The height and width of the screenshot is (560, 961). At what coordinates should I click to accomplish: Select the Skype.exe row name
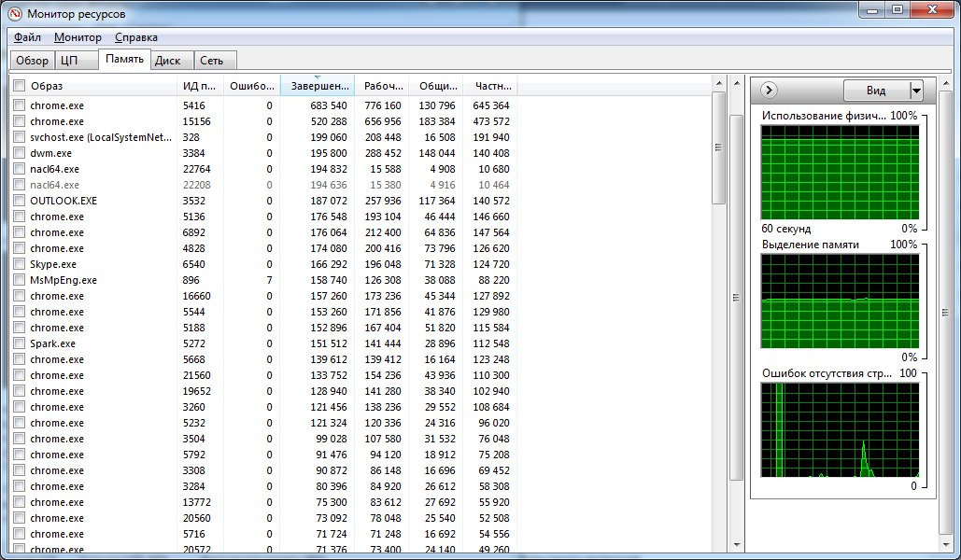tap(53, 264)
